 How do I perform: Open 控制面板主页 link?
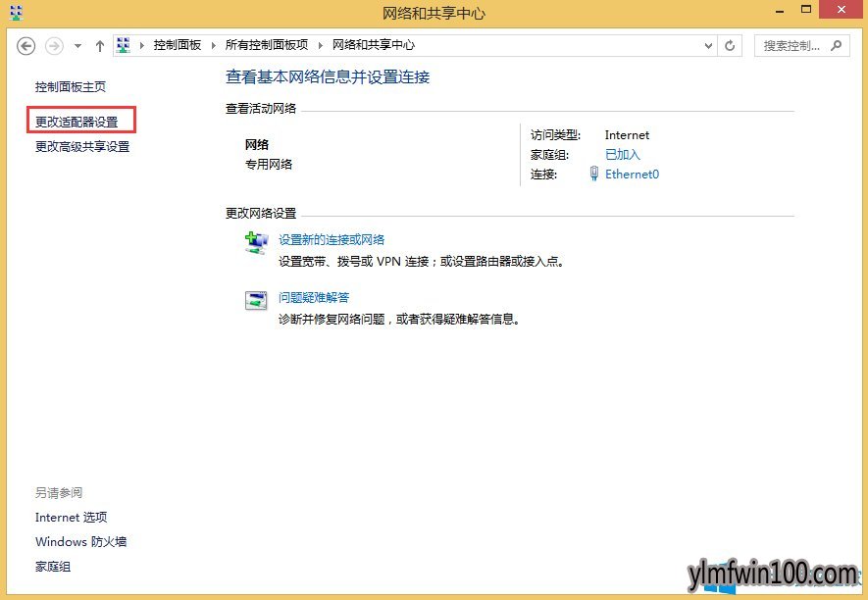[71, 87]
